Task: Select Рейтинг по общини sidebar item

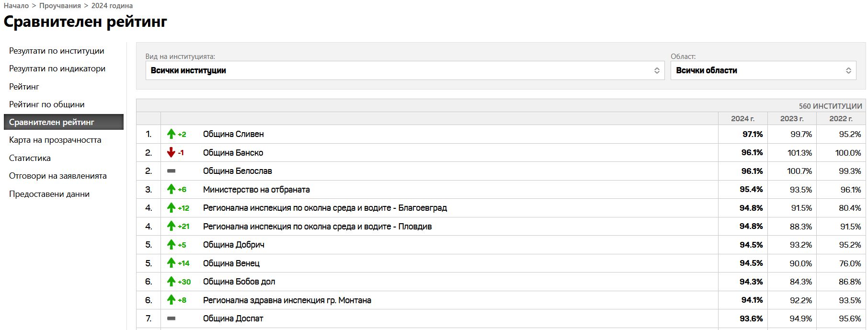Action: pyautogui.click(x=46, y=104)
